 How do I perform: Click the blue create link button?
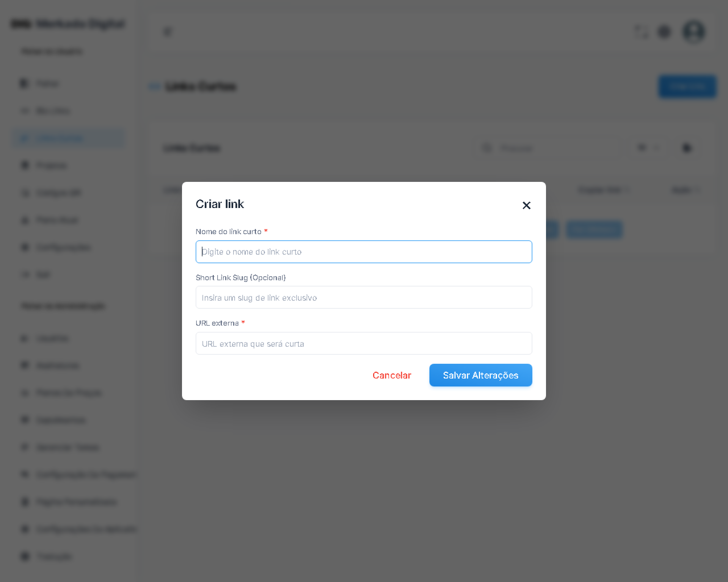pyautogui.click(x=687, y=87)
